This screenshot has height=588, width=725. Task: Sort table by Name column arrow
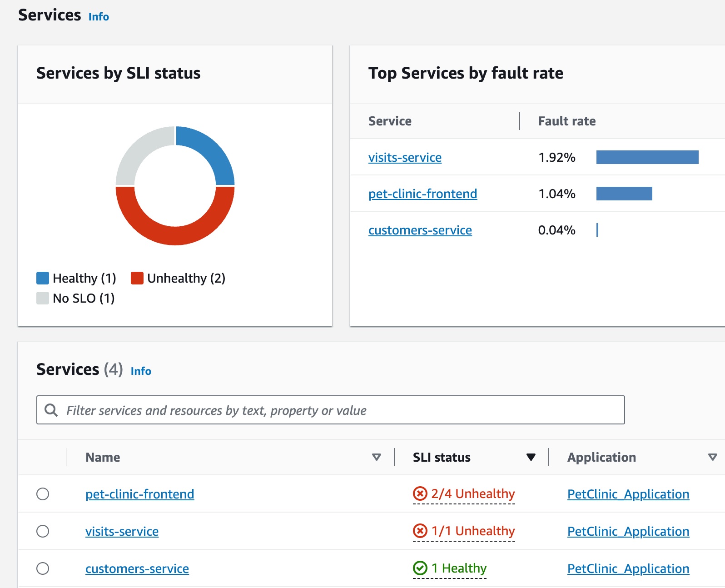coord(376,457)
